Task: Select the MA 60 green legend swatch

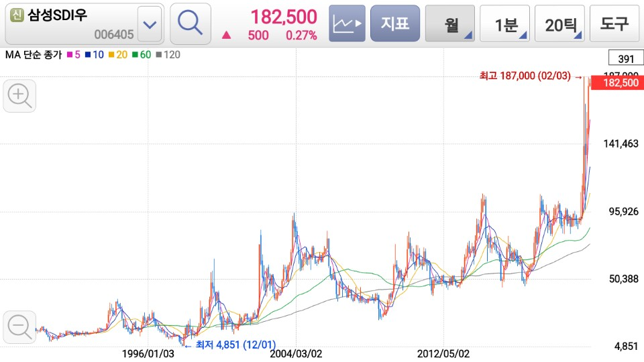Action: coord(135,54)
